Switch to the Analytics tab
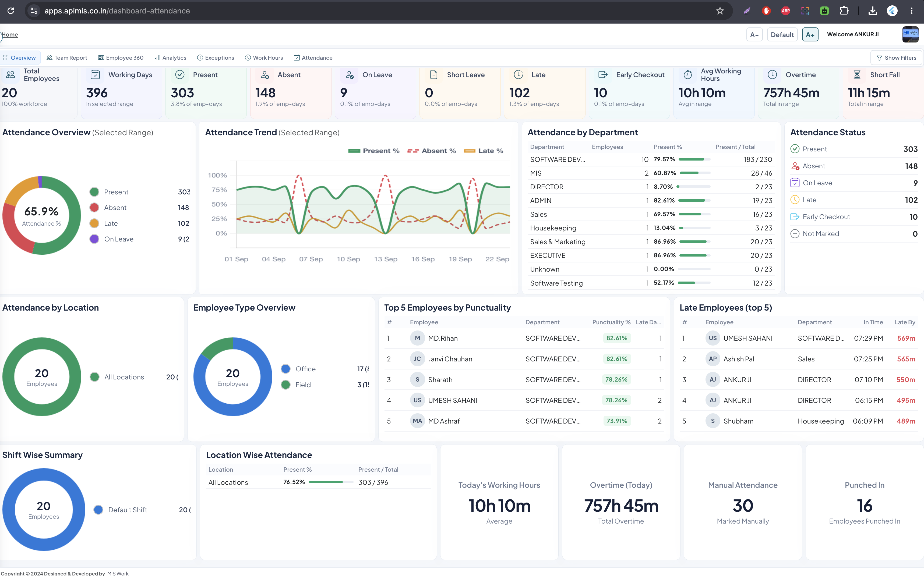Viewport: 924px width, 576px height. click(170, 58)
